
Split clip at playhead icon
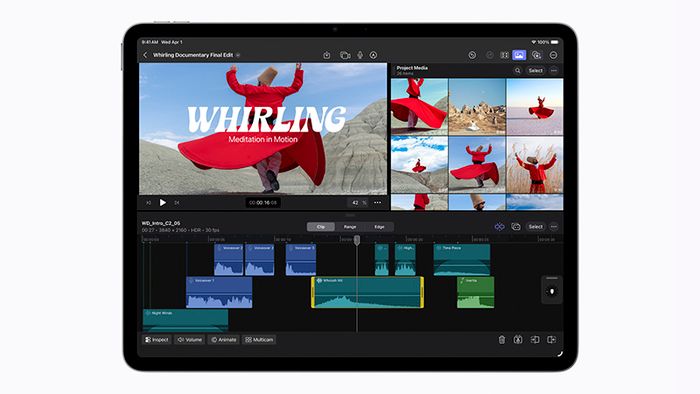[x=518, y=340]
